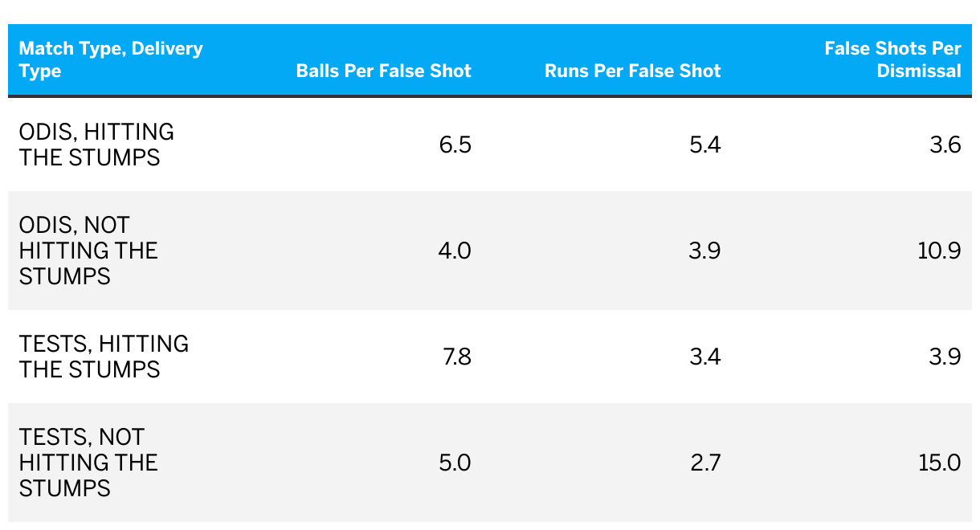Click the 'TESTS, HITTING THE STUMPS' row label
Viewport: 980px width, 530px height.
pos(104,357)
